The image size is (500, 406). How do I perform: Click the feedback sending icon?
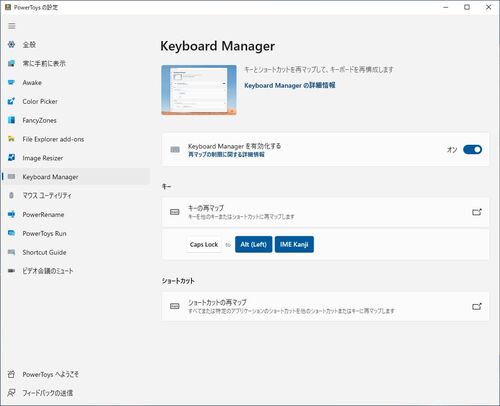[12, 393]
